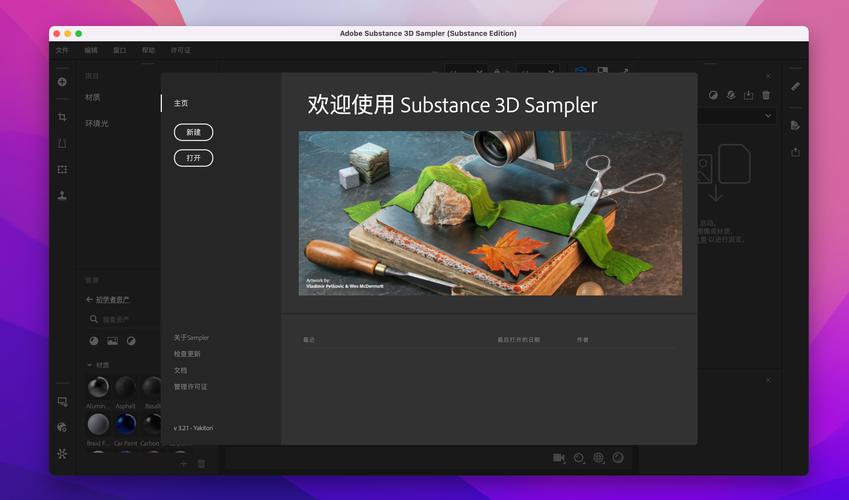The image size is (849, 500).
Task: Click the trash icon below the assets panel
Action: (201, 464)
